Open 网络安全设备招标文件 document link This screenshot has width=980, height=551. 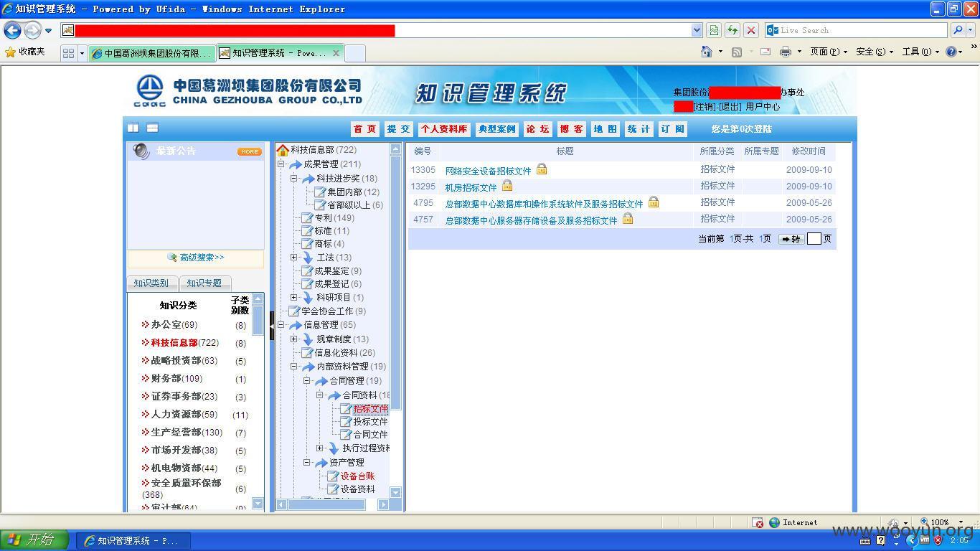(x=488, y=171)
